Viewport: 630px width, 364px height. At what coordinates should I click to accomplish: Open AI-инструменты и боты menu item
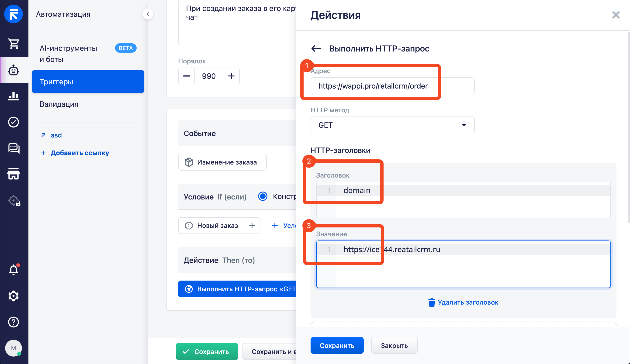pos(68,54)
